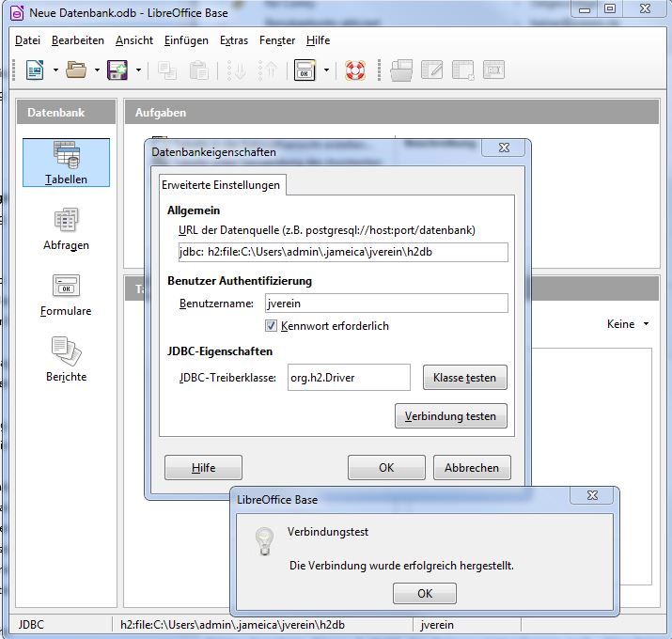This screenshot has height=639, width=672.
Task: Click the h2:file path in status bar
Action: (x=233, y=625)
